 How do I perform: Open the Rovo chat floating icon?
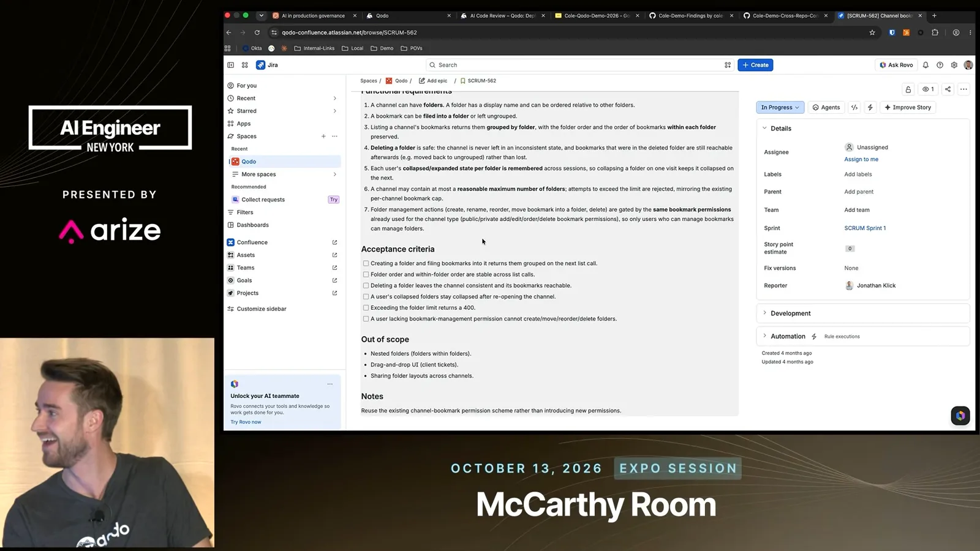coord(960,416)
